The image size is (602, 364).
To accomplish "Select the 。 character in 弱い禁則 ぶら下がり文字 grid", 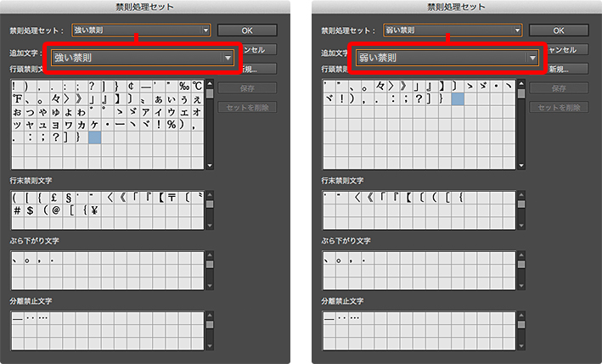I will pyautogui.click(x=339, y=260).
